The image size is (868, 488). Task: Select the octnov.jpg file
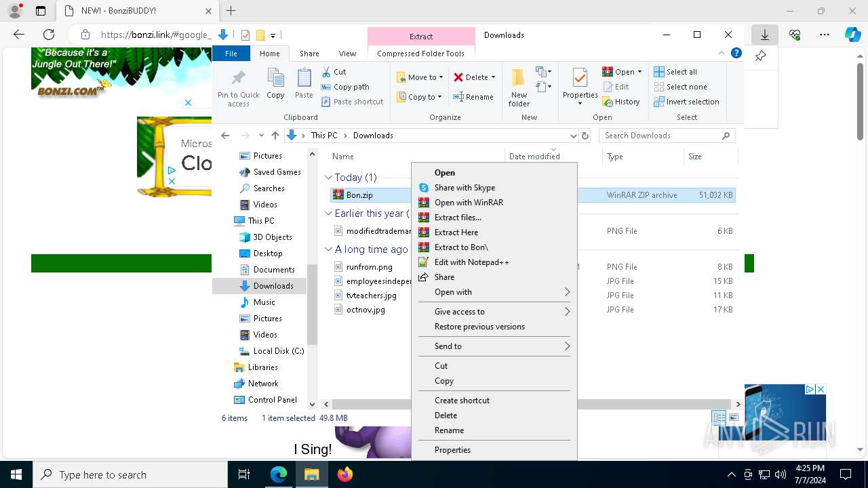pos(366,310)
